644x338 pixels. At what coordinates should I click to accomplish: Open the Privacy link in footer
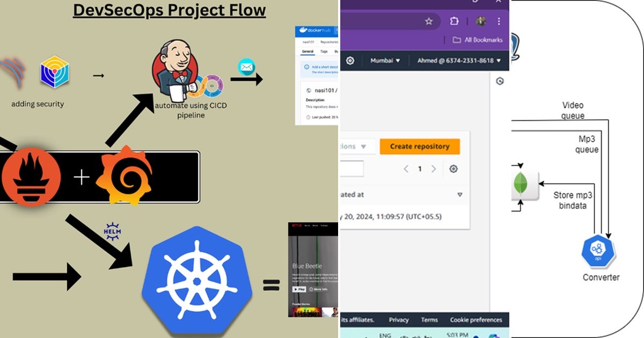399,320
